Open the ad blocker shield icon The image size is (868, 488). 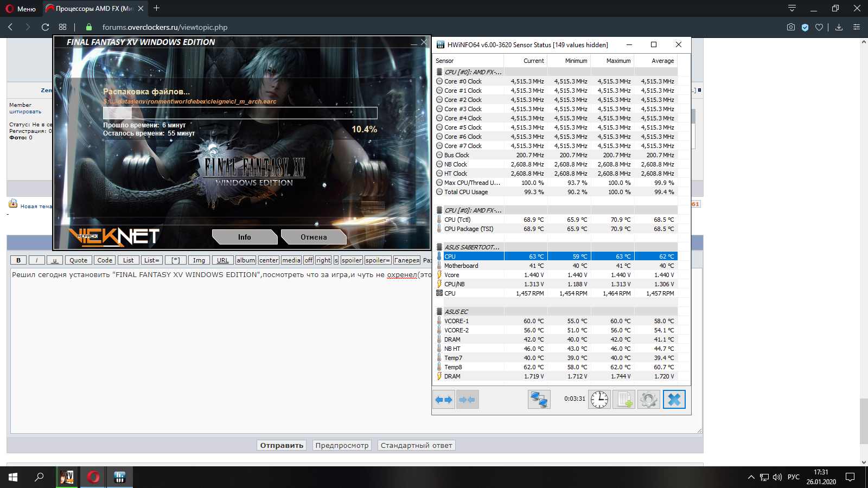point(805,27)
